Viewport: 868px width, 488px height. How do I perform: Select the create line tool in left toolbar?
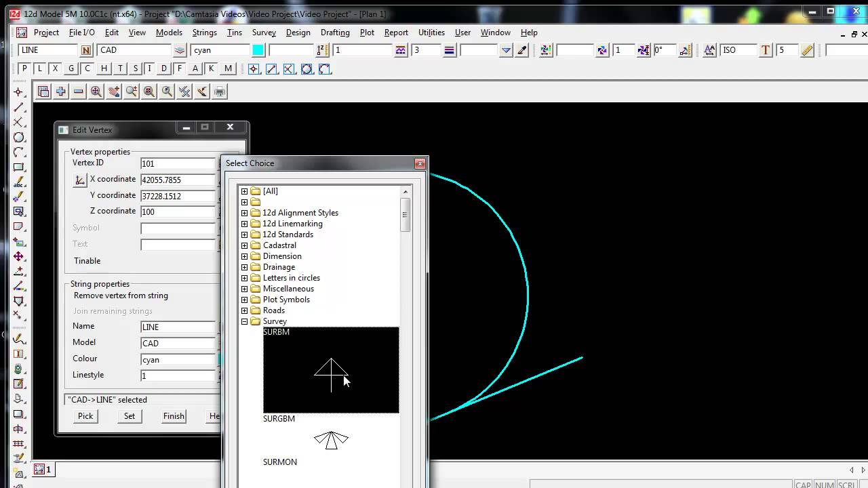[19, 107]
